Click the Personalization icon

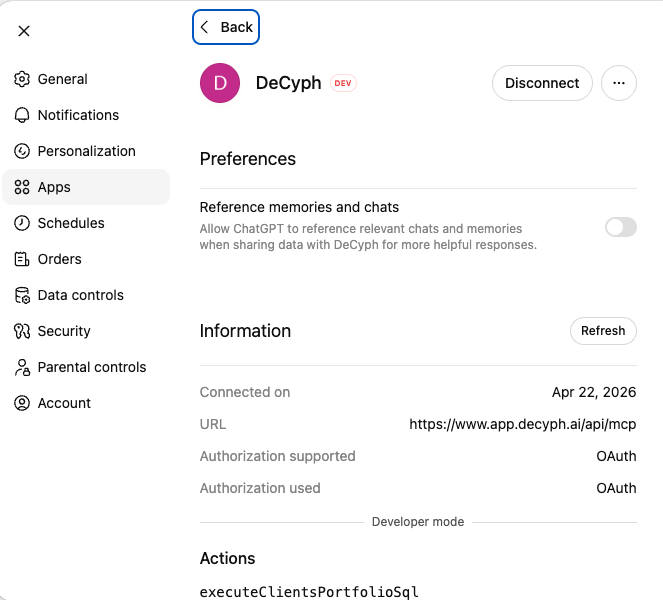(x=22, y=151)
